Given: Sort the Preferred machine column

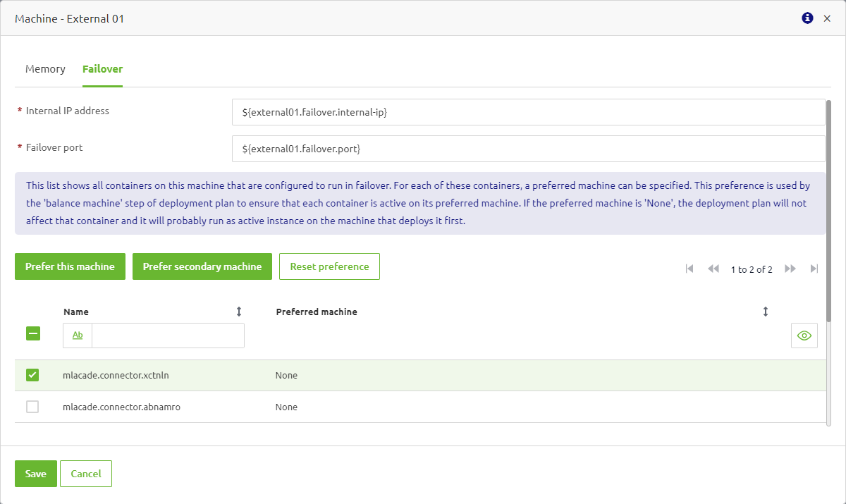Looking at the screenshot, I should pos(765,311).
